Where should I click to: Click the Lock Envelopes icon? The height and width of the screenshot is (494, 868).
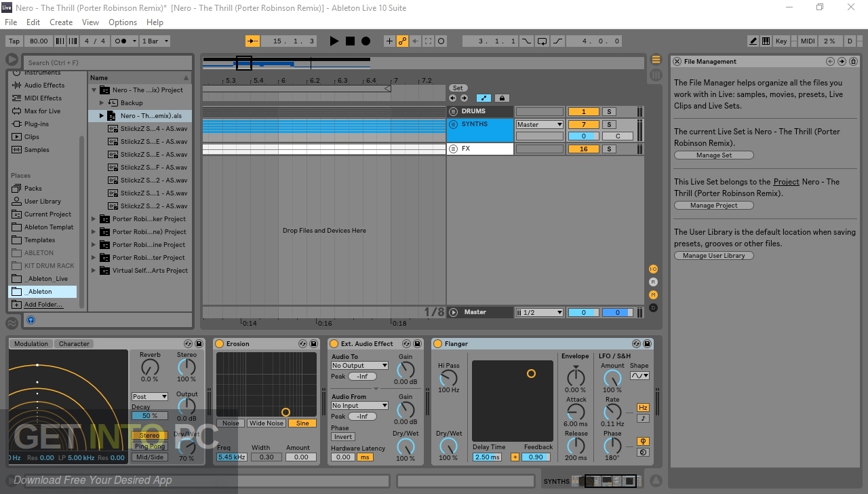point(502,98)
